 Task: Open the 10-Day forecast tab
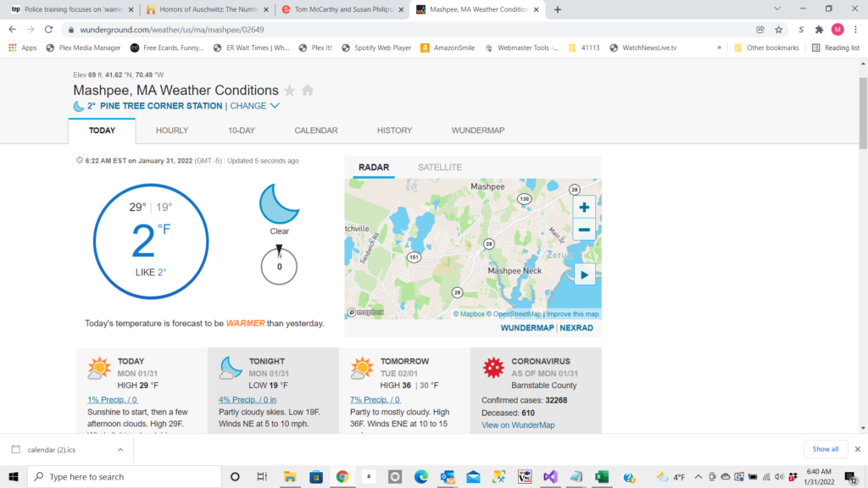pyautogui.click(x=241, y=130)
